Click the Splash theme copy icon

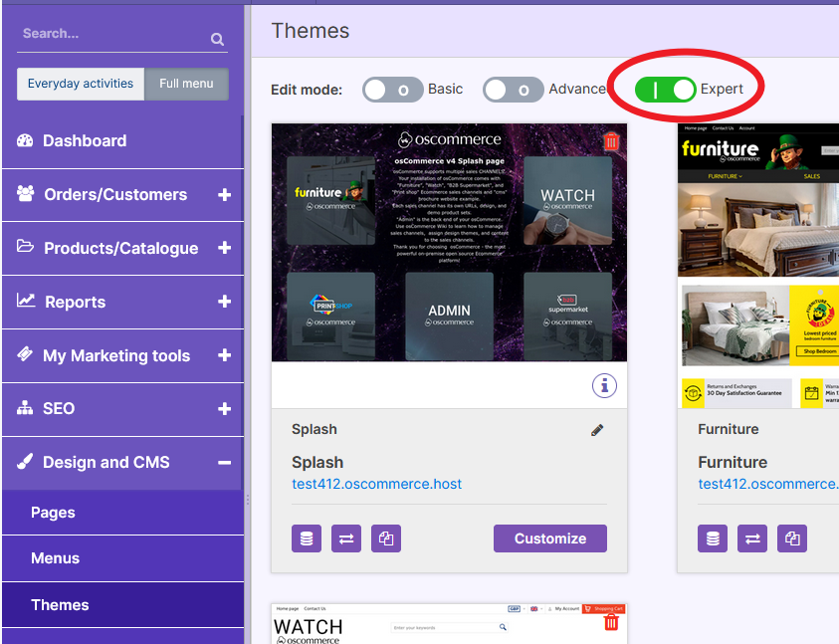[x=386, y=538]
